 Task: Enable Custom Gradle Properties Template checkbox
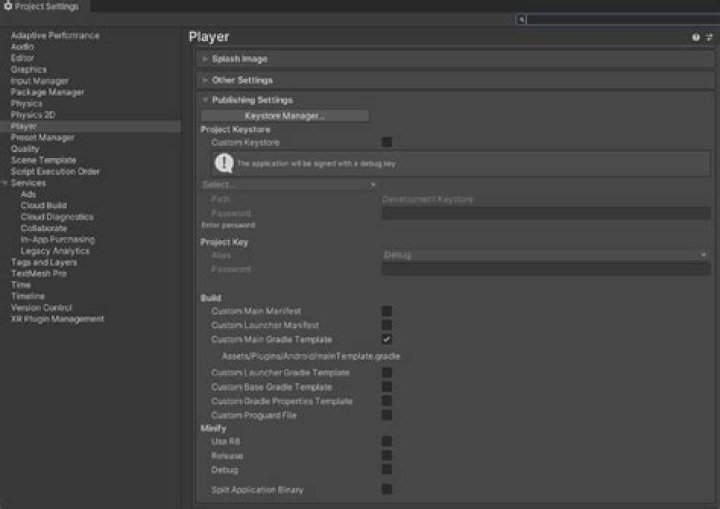(387, 401)
